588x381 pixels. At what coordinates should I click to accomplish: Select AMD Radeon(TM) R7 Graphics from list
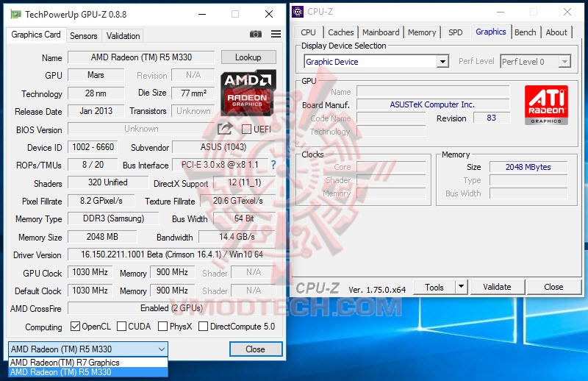[87, 362]
